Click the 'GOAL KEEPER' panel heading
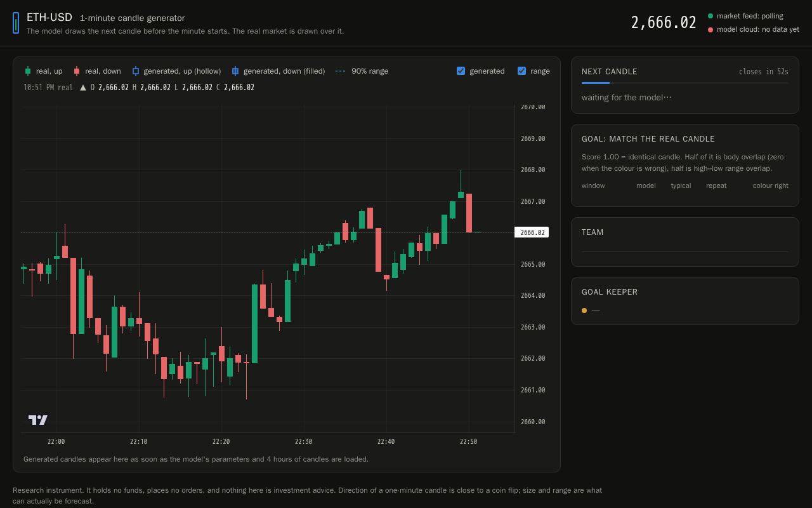Screen dimensions: 812x508 tap(610, 292)
